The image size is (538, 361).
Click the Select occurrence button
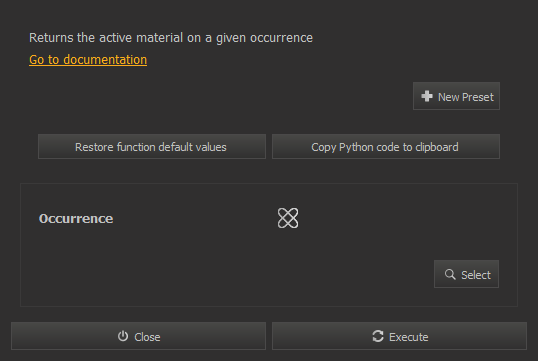point(466,274)
